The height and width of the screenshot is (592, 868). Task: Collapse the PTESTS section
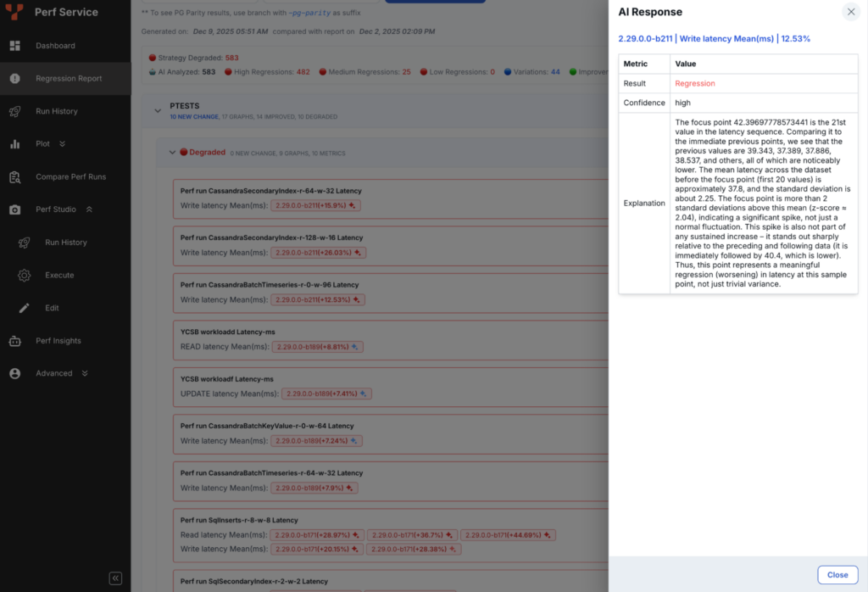click(157, 109)
